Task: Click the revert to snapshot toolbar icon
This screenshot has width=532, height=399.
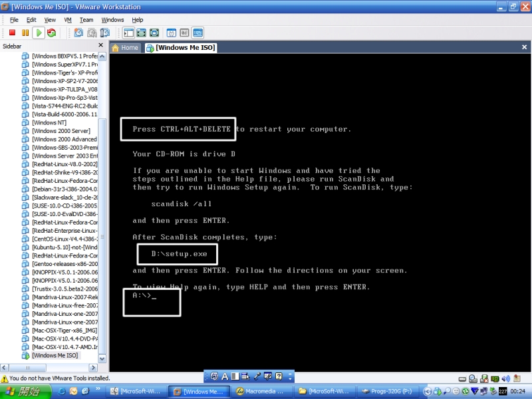Action: click(92, 33)
